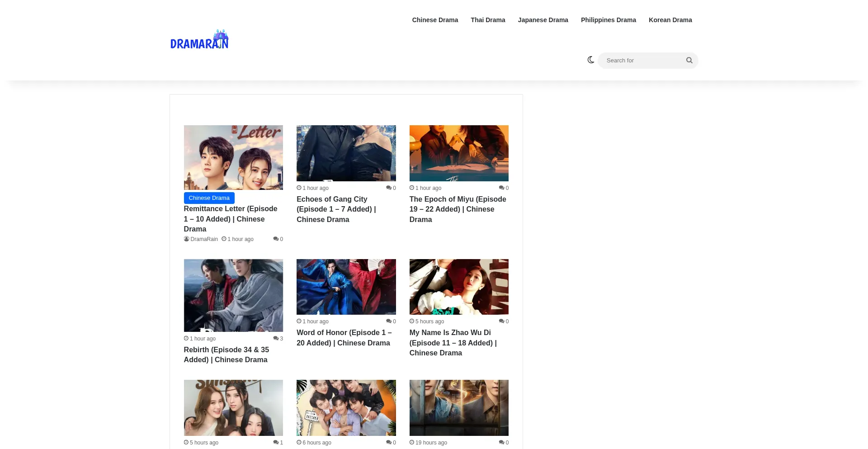
Task: Click the '1 hour ago' timestamp above Word of Honor
Action: pos(313,321)
